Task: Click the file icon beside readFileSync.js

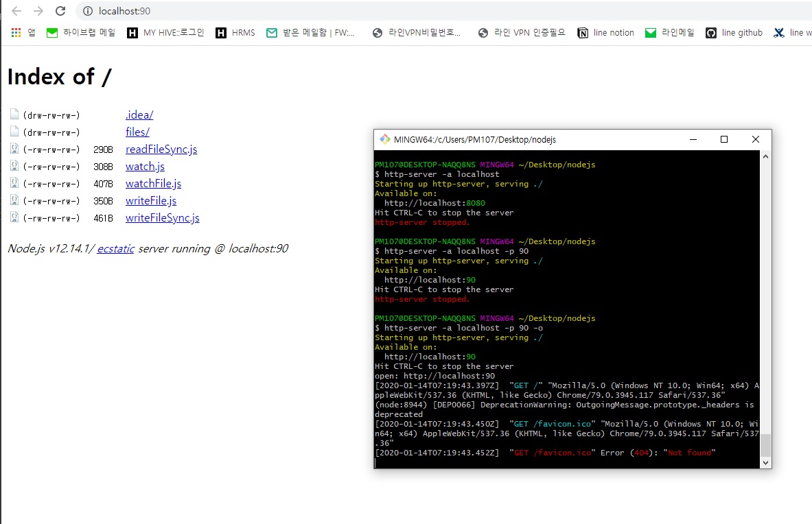Action: pyautogui.click(x=14, y=149)
